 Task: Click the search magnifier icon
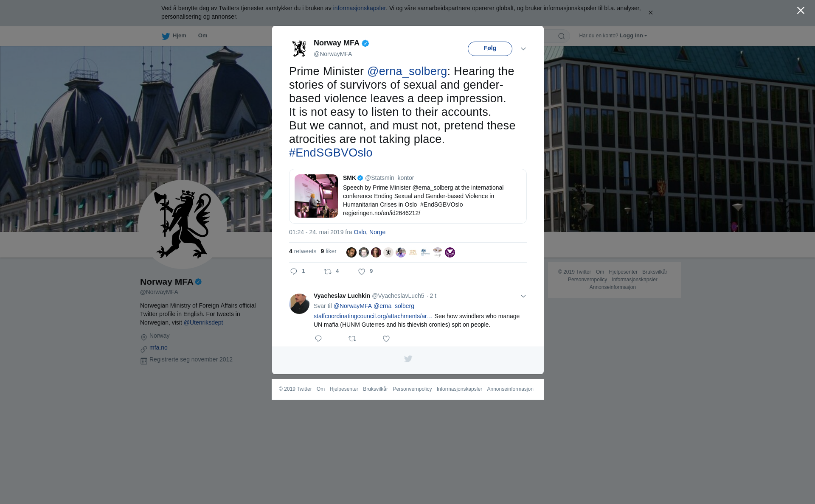[562, 36]
